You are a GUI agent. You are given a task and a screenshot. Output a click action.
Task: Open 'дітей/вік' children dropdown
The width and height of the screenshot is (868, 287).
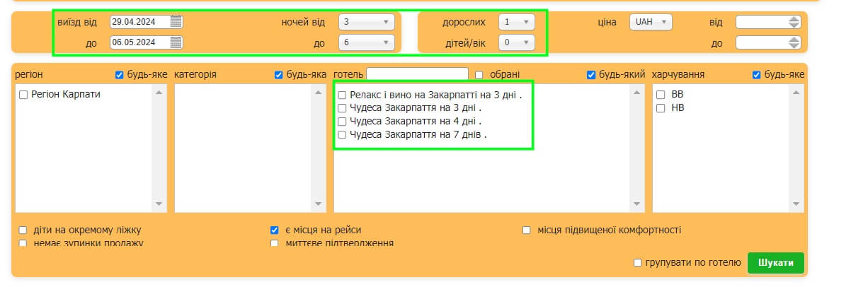[x=516, y=43]
